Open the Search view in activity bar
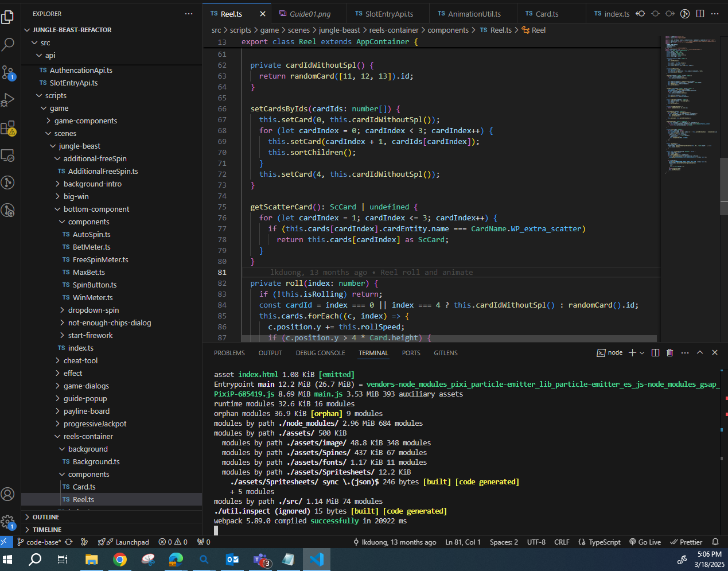728x571 pixels. coord(8,44)
